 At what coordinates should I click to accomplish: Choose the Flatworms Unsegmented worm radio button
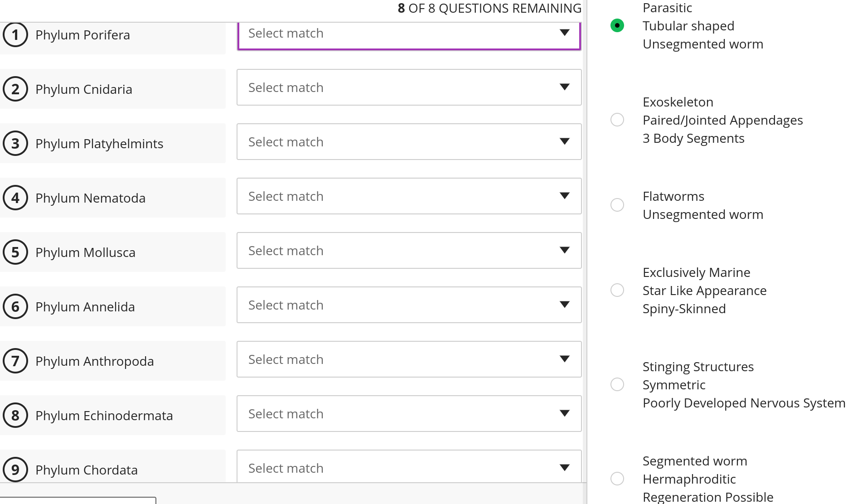[617, 205]
